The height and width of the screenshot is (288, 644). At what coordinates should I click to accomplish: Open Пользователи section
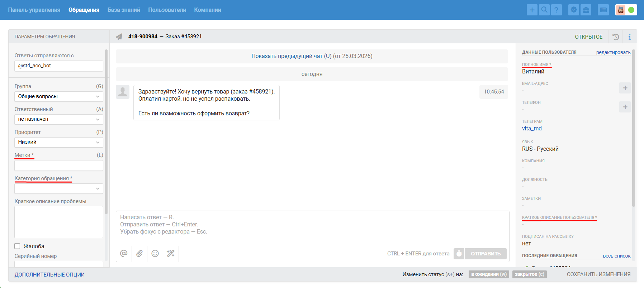click(x=167, y=10)
